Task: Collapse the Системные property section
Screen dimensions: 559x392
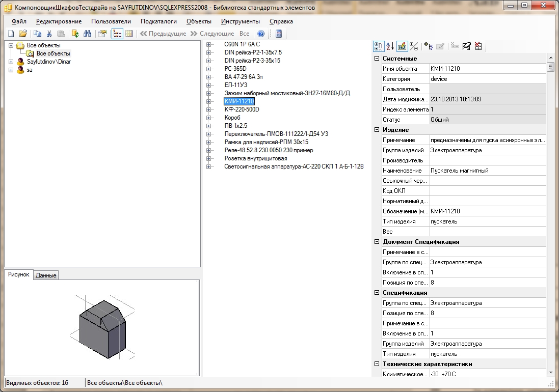Action: (x=377, y=59)
